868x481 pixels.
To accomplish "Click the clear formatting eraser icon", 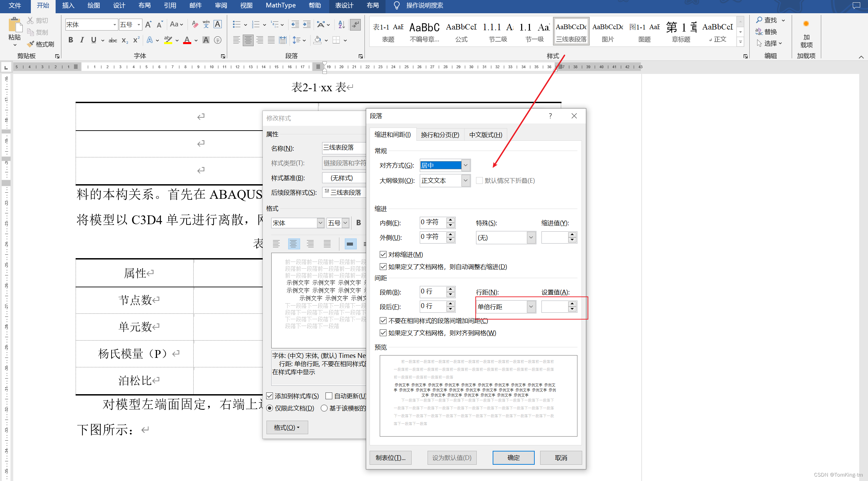I will (x=195, y=24).
